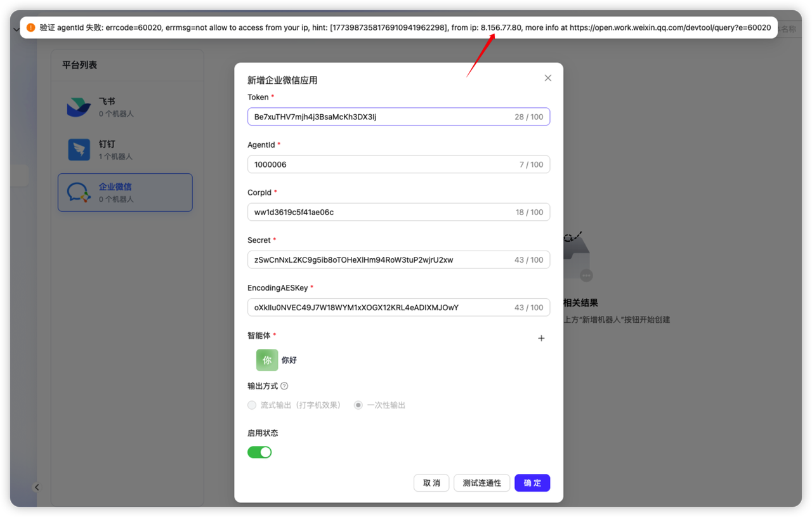Viewport: 812px width, 517px height.
Task: Click 测试连通性 button
Action: click(x=481, y=483)
